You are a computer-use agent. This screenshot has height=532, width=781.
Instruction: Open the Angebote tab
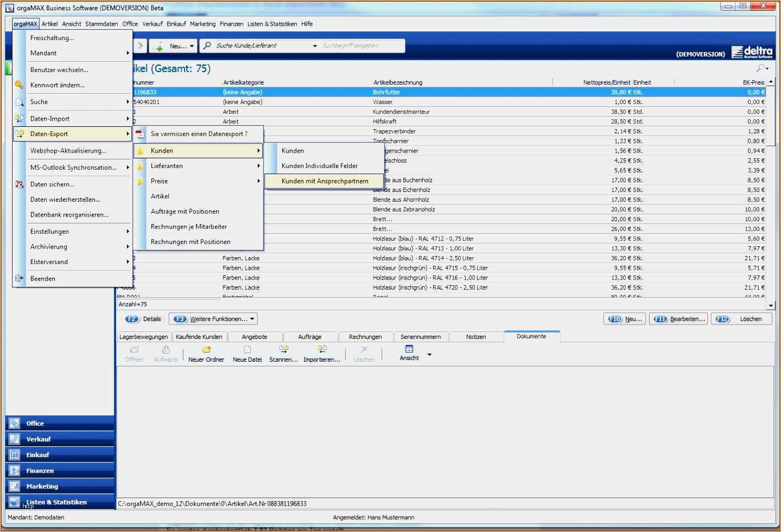pyautogui.click(x=255, y=337)
